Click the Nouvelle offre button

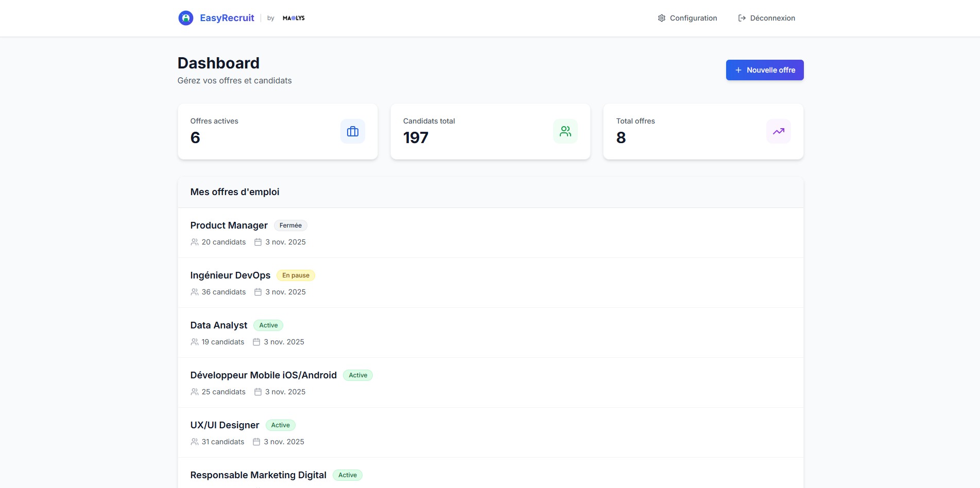[x=764, y=69]
